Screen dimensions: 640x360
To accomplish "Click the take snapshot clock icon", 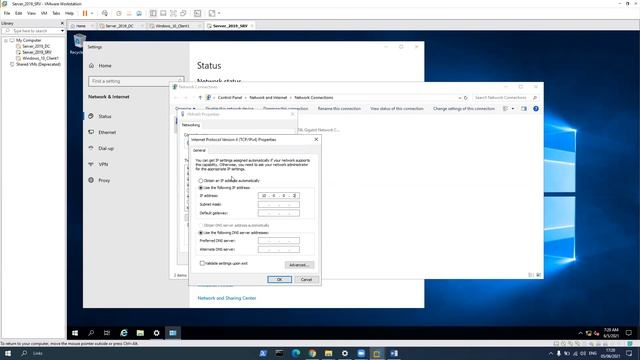I will [119, 13].
